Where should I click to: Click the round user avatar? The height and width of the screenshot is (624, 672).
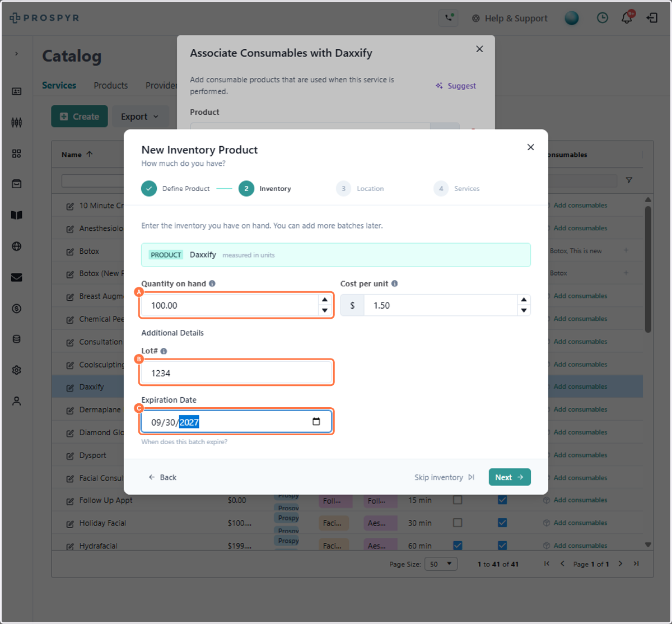click(x=572, y=18)
